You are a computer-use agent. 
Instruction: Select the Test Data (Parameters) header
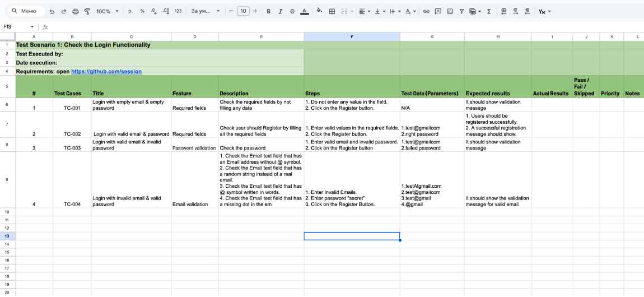coord(432,86)
